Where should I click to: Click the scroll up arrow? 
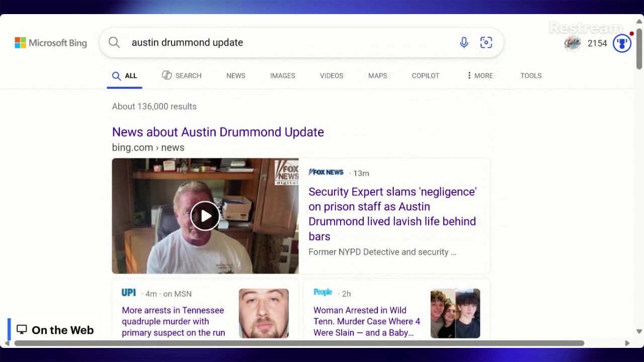click(639, 21)
